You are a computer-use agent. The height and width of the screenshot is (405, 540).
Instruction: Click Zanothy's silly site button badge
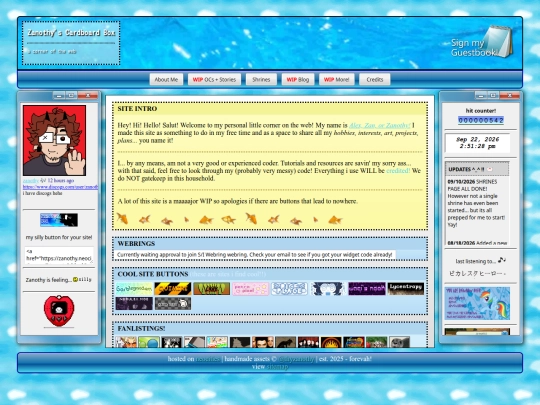[59, 220]
